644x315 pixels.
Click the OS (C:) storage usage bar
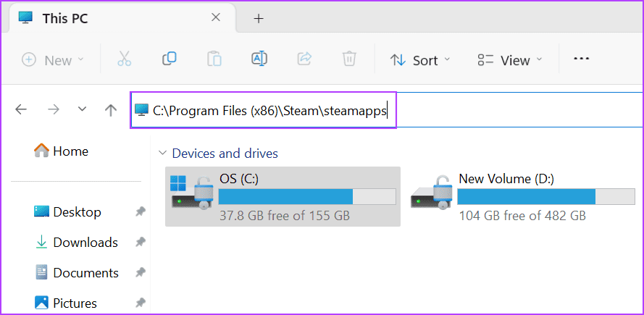(307, 197)
